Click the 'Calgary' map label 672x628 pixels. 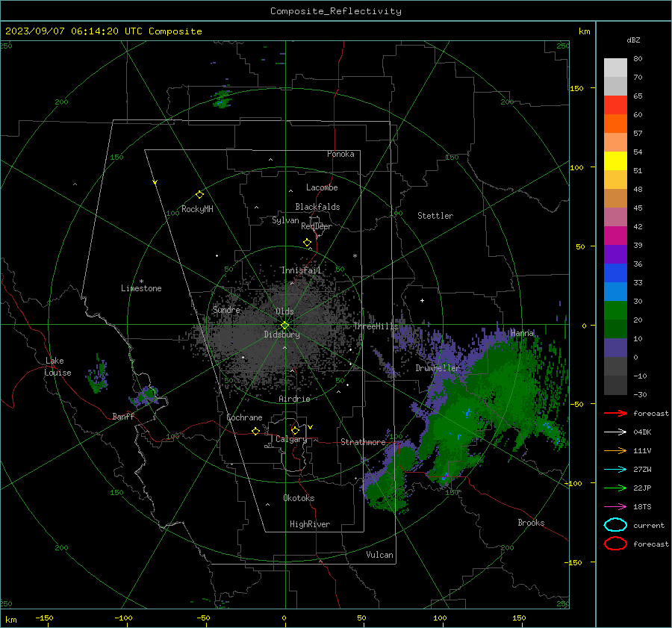tap(291, 439)
